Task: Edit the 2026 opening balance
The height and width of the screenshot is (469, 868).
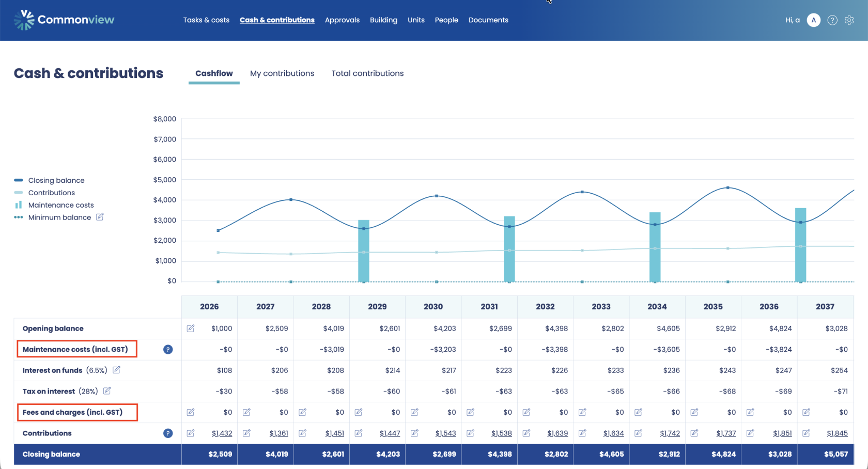Action: click(x=191, y=329)
